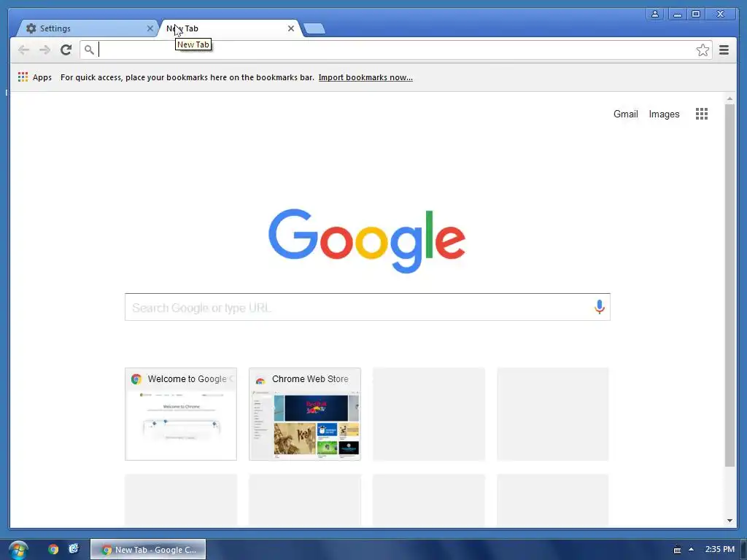The image size is (747, 560).
Task: Open the Chrome hamburger menu
Action: click(724, 50)
